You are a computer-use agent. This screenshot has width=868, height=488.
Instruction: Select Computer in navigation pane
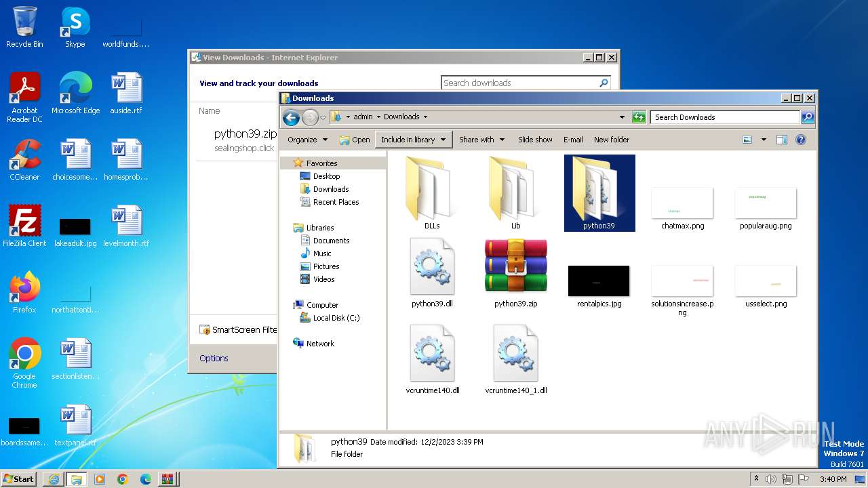[322, 305]
